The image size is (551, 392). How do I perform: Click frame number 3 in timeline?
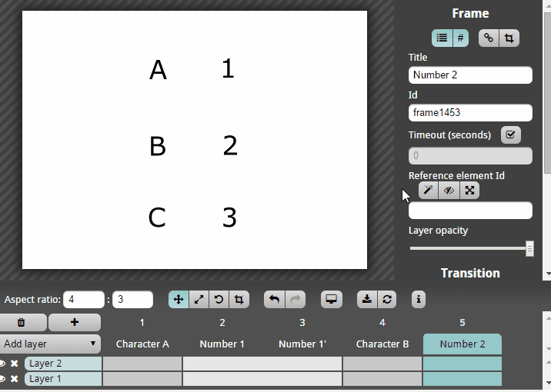[x=302, y=323]
